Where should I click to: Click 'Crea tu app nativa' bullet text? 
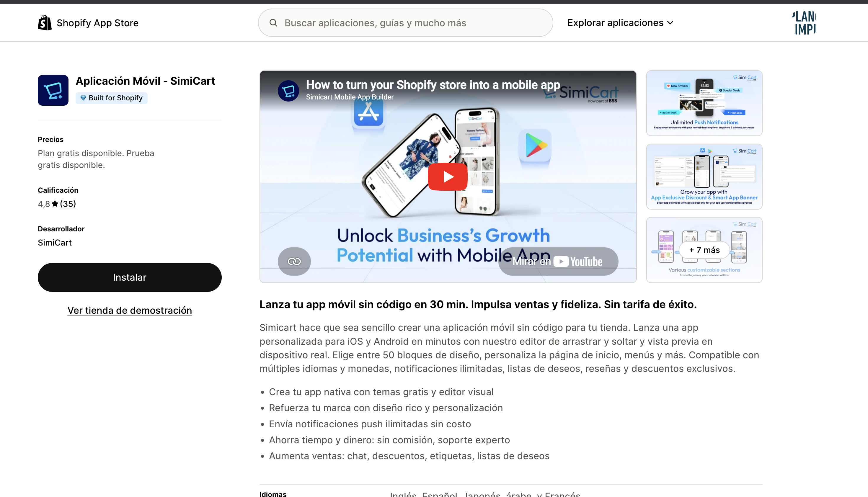click(x=381, y=392)
